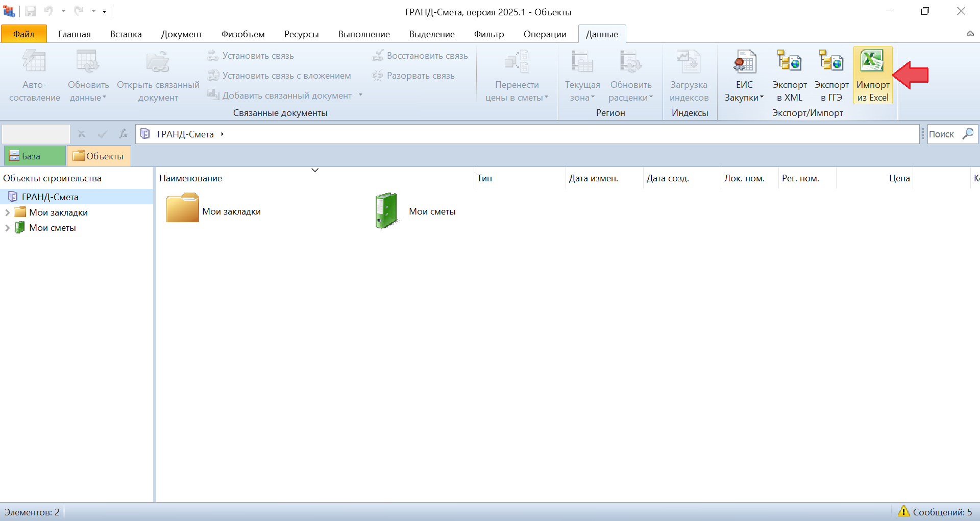The height and width of the screenshot is (521, 980).
Task: Click the Лок. ном. column header
Action: click(x=750, y=178)
